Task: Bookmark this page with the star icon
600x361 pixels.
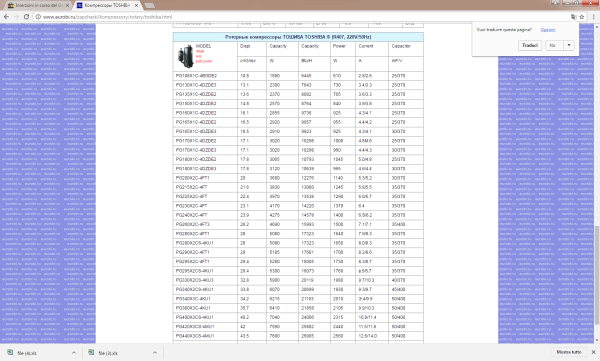Action: tap(582, 17)
